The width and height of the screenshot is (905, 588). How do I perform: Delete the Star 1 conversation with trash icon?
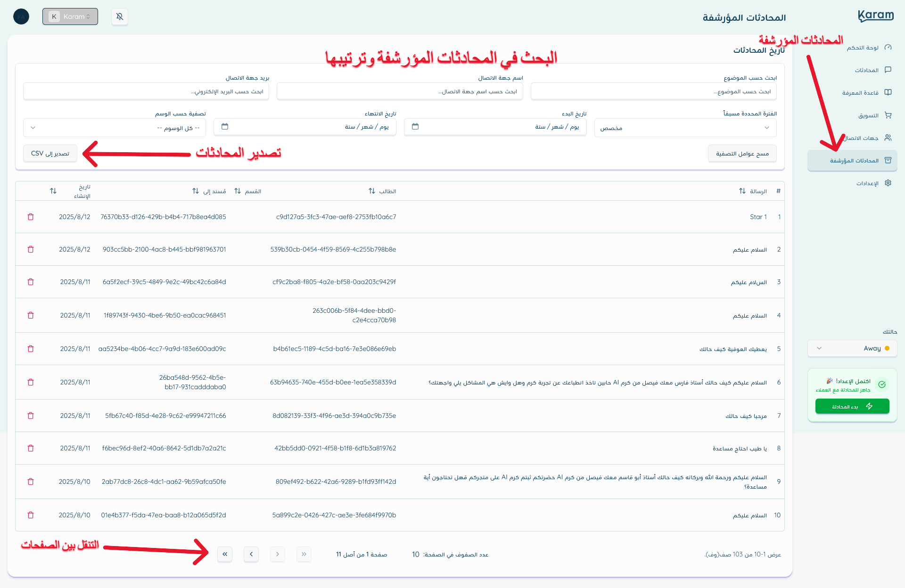(x=31, y=217)
